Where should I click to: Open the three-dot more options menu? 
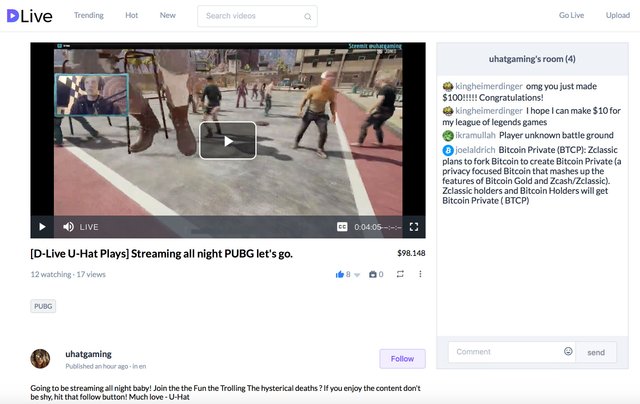[x=420, y=274]
